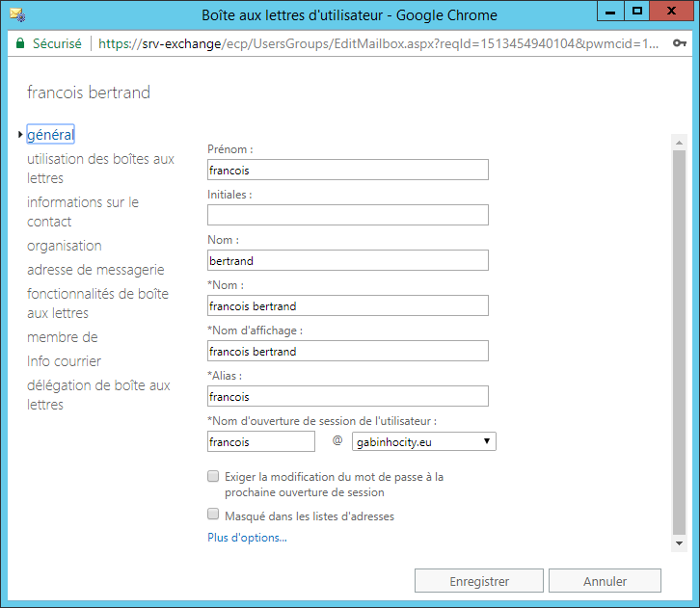Minimize the Chrome window

(x=610, y=12)
